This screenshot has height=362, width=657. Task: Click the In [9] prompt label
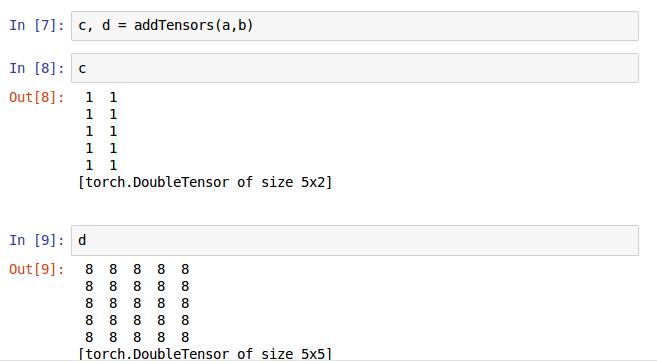[36, 240]
